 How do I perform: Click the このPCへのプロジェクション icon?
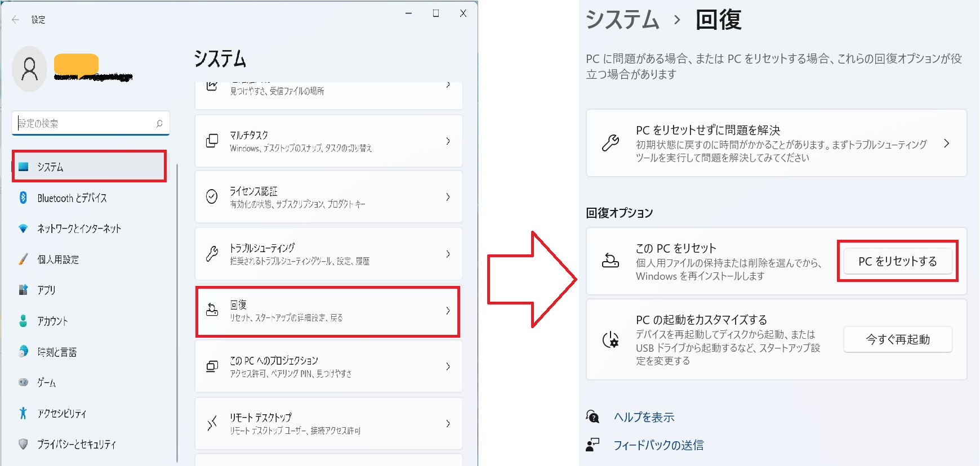pos(212,366)
